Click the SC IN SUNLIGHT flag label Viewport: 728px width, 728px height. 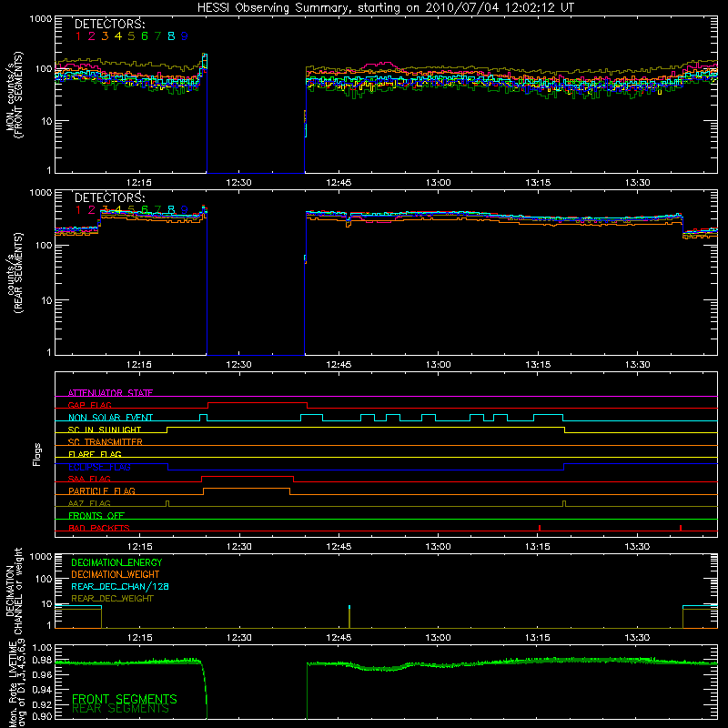tap(105, 430)
